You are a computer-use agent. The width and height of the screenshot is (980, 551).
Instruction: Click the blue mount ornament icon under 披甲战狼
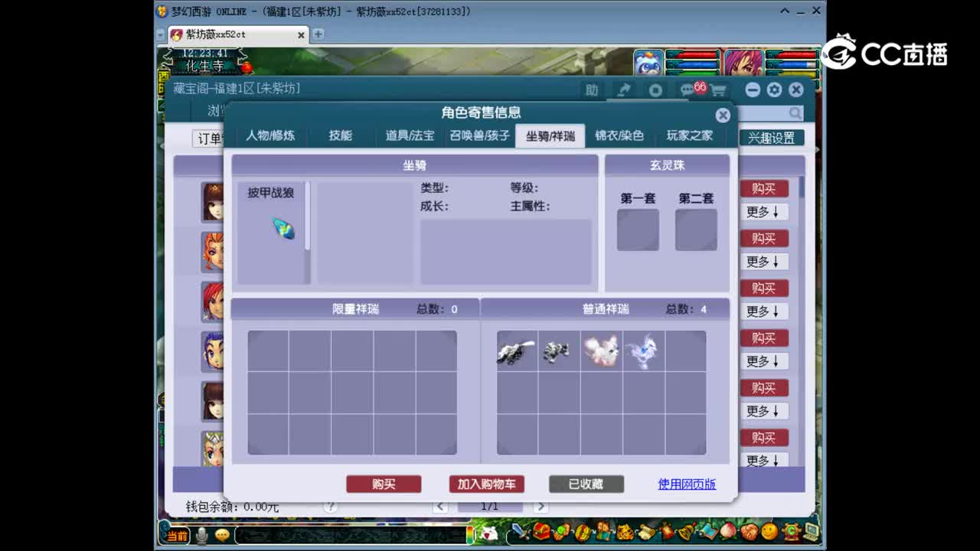(283, 228)
